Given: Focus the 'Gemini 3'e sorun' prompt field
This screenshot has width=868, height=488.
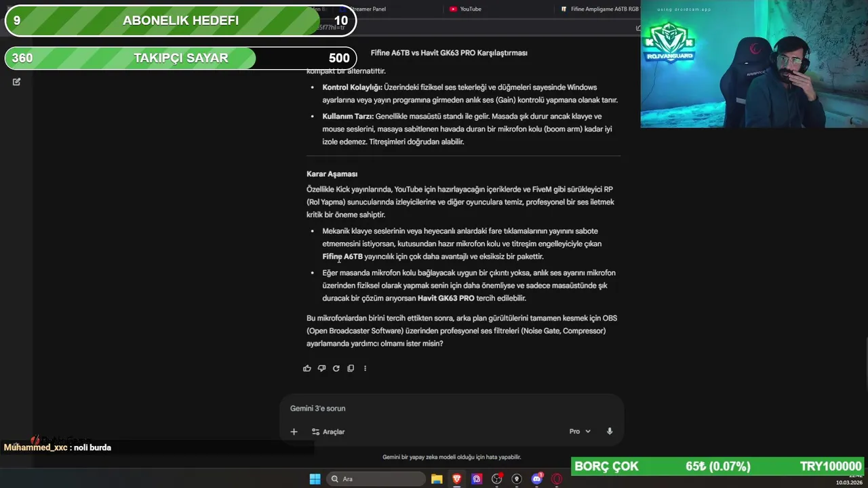Looking at the screenshot, I should (451, 409).
